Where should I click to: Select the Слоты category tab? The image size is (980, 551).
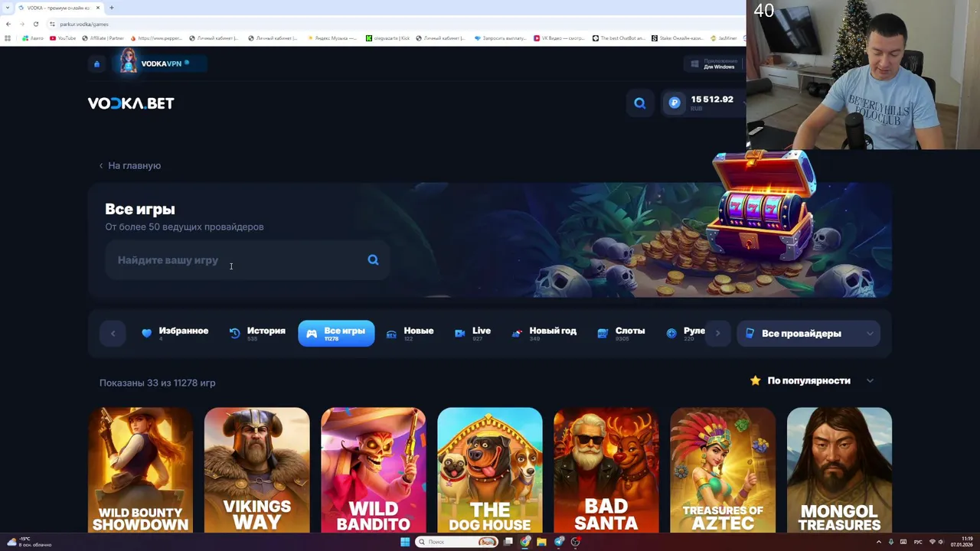click(x=622, y=333)
